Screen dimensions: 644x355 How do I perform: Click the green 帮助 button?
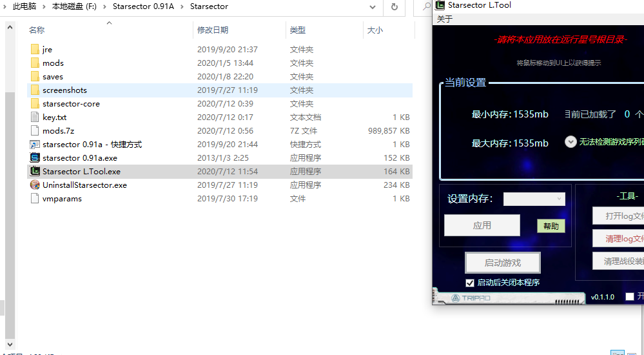551,226
